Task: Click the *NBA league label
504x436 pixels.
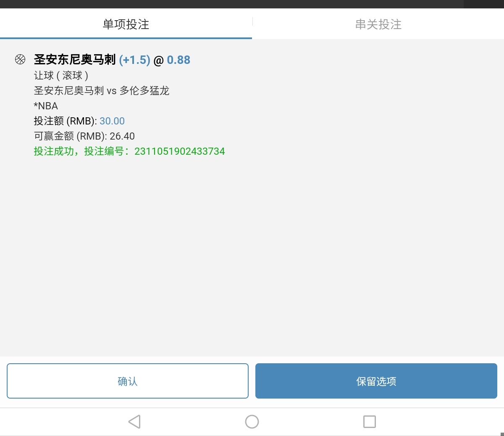Action: (x=46, y=106)
